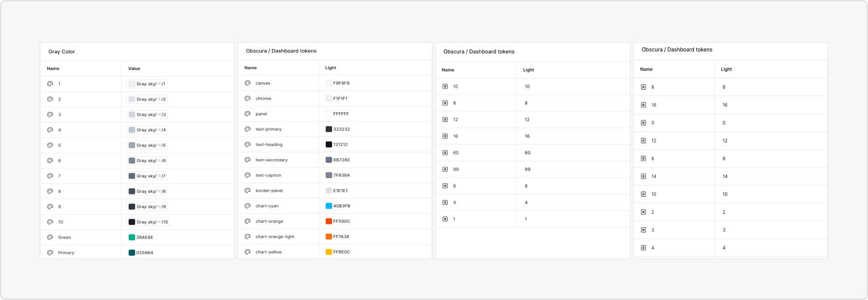Click the blue 40B3FB color swatch
The image size is (868, 300).
tap(329, 206)
